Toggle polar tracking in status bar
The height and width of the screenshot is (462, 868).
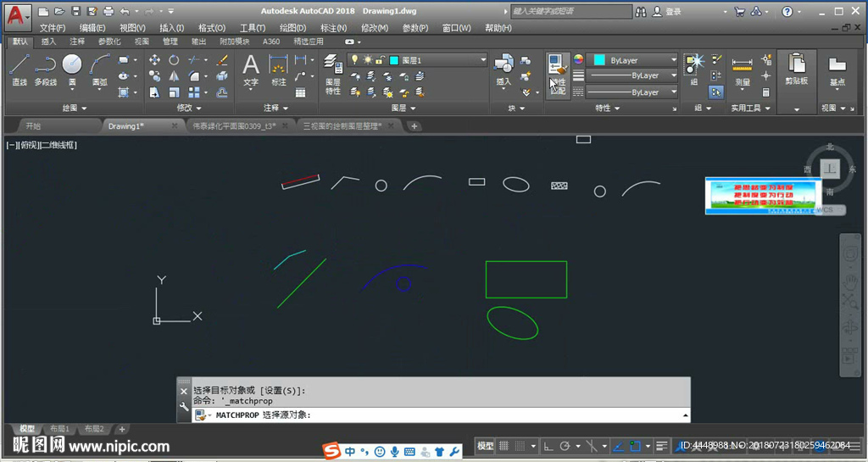pyautogui.click(x=565, y=445)
